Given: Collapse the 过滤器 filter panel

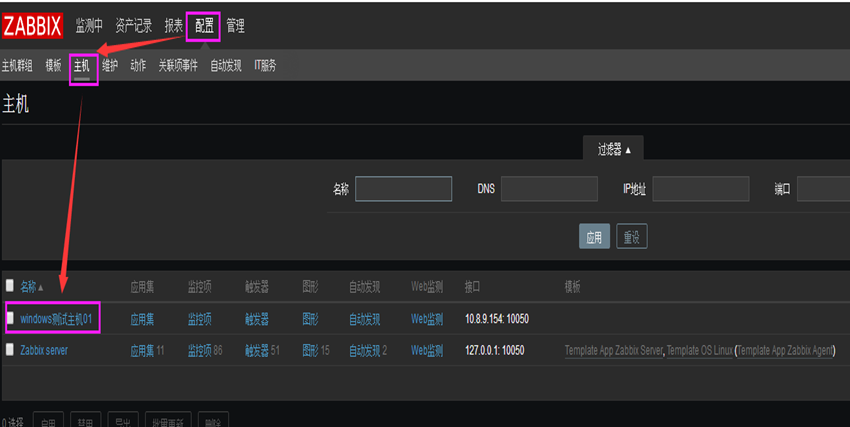Looking at the screenshot, I should 614,149.
